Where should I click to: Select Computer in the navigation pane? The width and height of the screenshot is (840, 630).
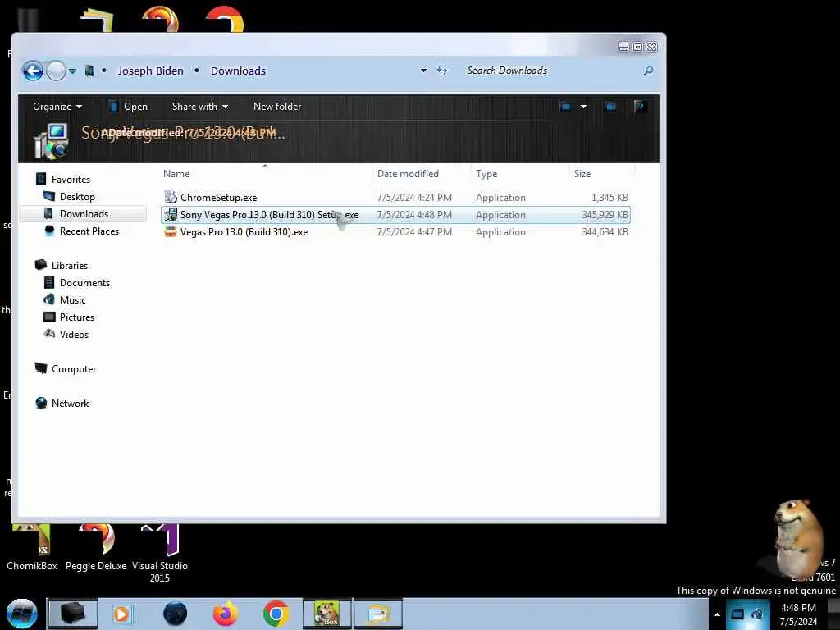(x=73, y=368)
